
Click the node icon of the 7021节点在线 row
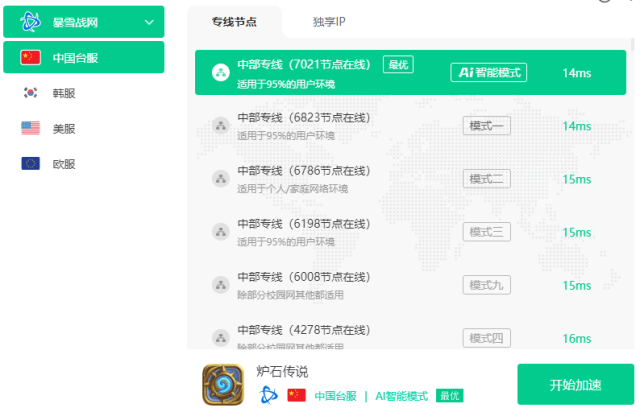(x=221, y=73)
